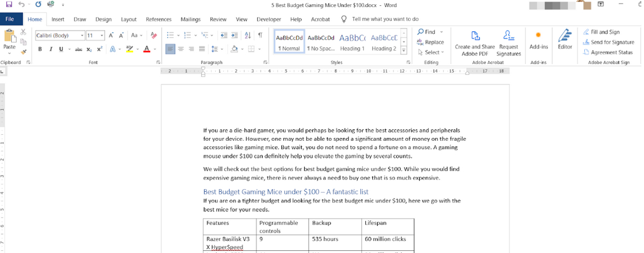644x253 pixels.
Task: Expand the Borders dropdown arrow
Action: coord(260,49)
